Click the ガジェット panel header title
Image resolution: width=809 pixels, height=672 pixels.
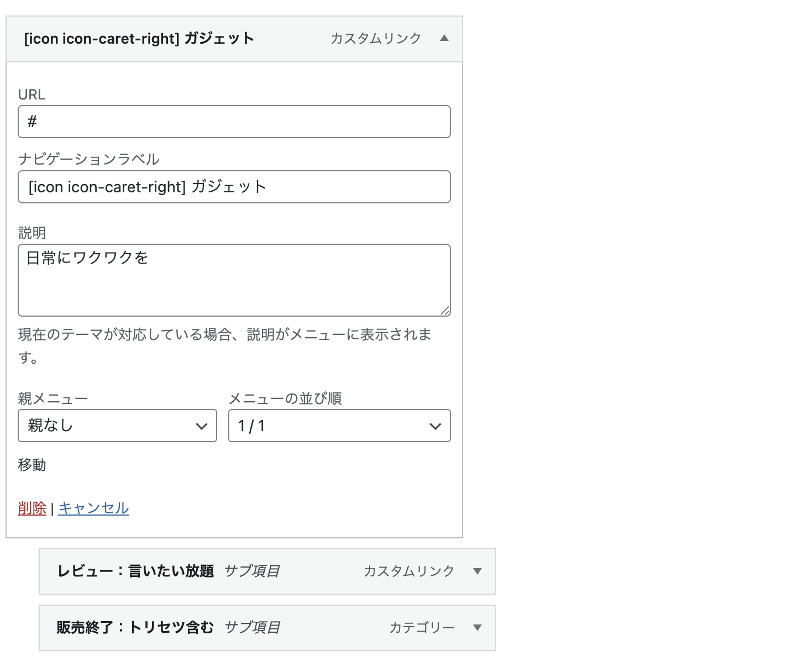coord(139,39)
